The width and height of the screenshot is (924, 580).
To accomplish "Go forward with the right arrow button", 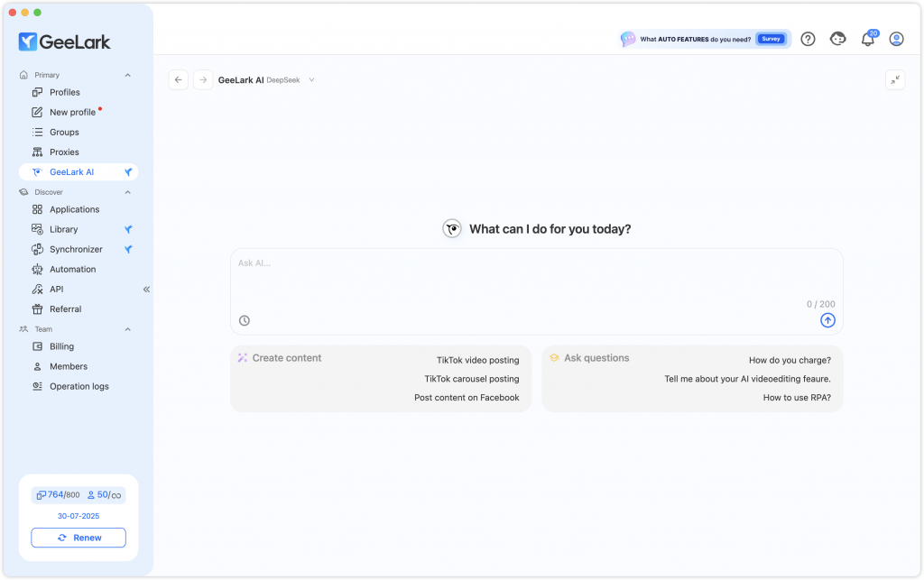I will pos(203,80).
